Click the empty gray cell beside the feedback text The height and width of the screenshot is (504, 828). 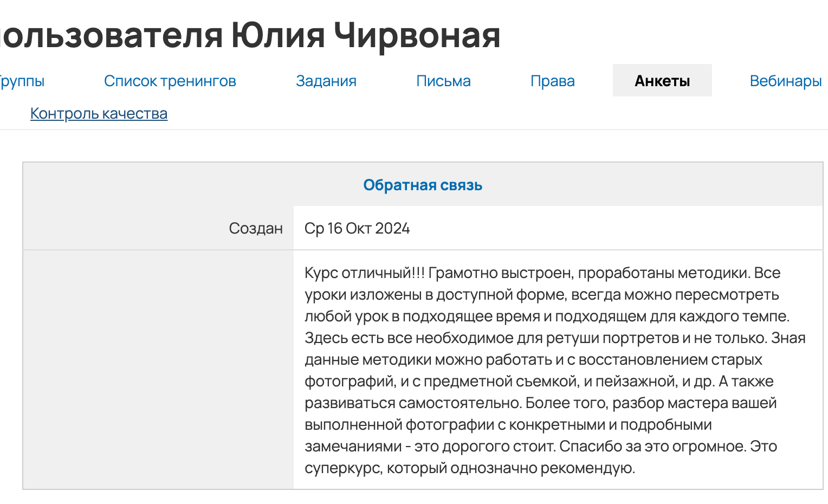click(158, 370)
